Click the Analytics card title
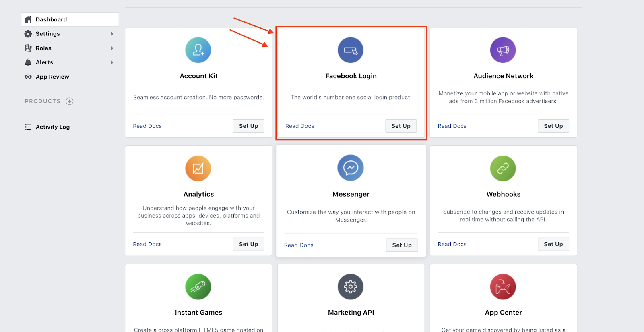 click(198, 194)
